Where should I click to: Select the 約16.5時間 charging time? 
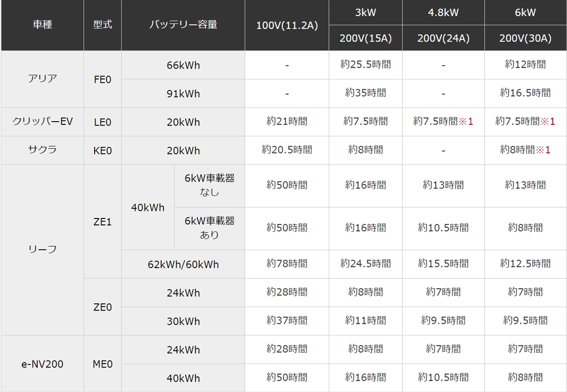coord(525,93)
